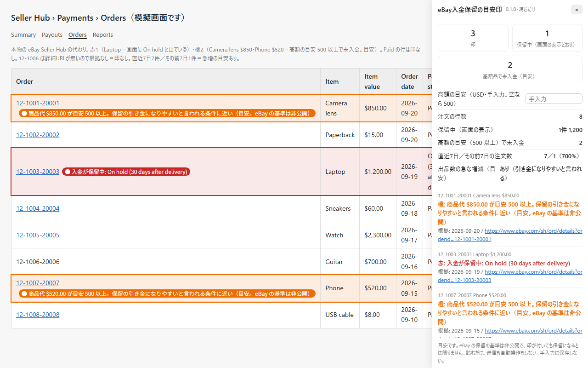This screenshot has width=588, height=368.
Task: Click the orange $520.00 warning badge
Action: point(167,293)
